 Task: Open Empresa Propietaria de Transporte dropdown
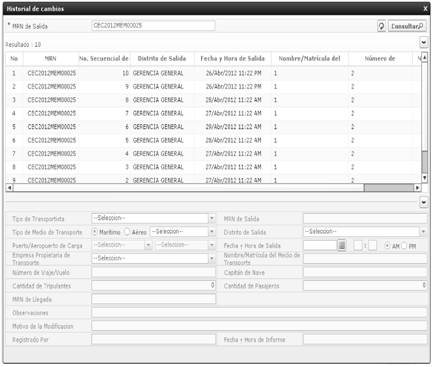tap(212, 259)
